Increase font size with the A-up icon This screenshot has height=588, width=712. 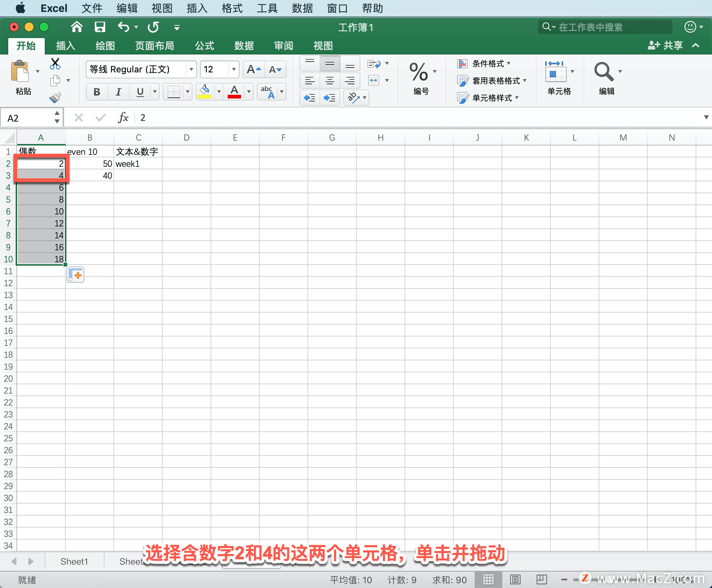pos(254,69)
